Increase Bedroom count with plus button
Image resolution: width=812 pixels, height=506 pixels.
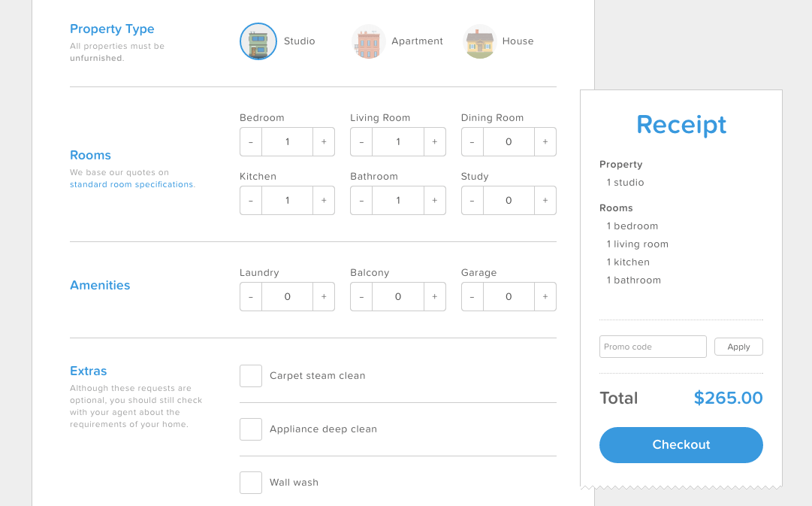pyautogui.click(x=324, y=142)
